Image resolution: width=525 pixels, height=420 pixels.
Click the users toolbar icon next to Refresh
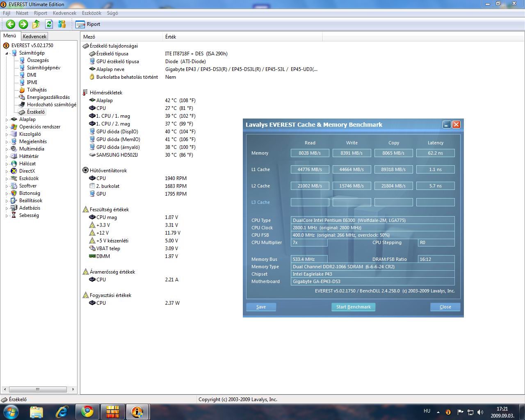tap(62, 24)
